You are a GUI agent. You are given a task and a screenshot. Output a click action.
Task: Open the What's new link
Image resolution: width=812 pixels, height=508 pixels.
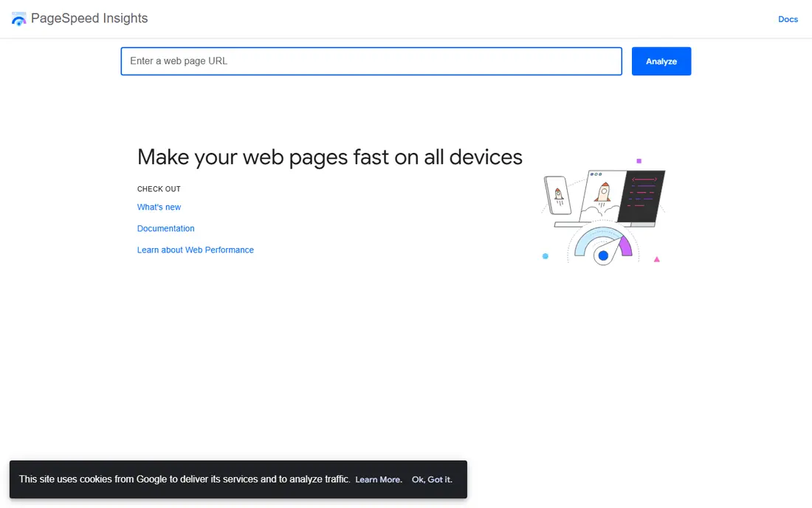tap(159, 207)
